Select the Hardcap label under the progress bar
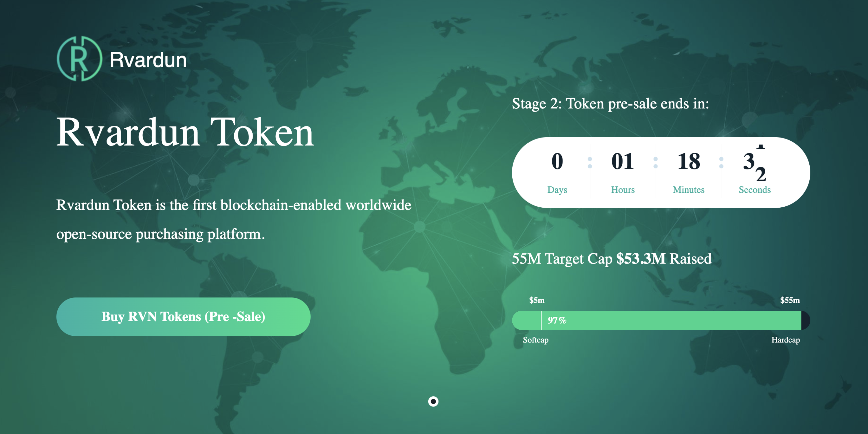 tap(786, 340)
